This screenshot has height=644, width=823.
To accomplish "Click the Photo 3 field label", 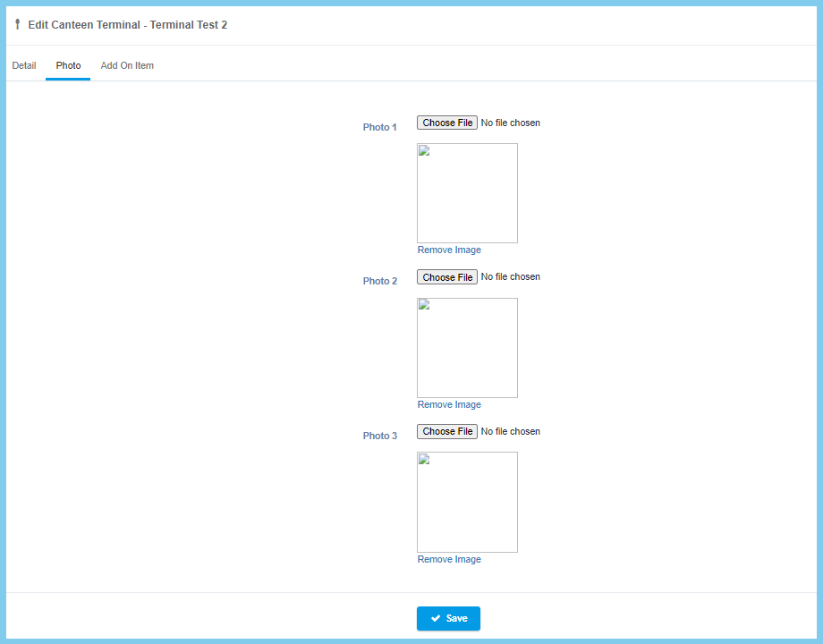I will click(x=379, y=436).
